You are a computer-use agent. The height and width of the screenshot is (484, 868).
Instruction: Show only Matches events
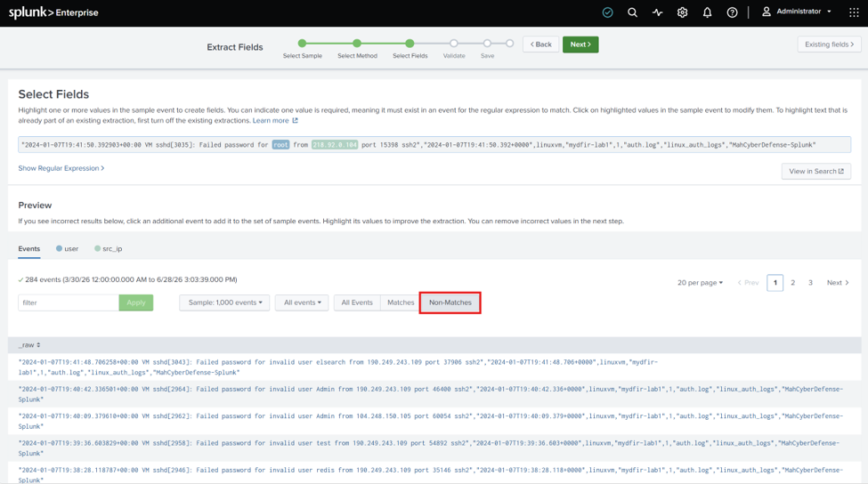coord(401,302)
